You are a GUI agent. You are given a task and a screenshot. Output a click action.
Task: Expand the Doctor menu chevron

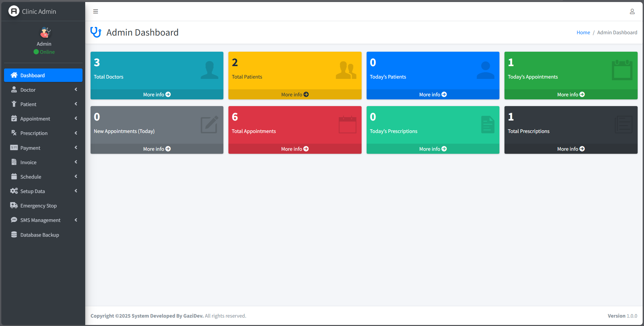pyautogui.click(x=76, y=90)
